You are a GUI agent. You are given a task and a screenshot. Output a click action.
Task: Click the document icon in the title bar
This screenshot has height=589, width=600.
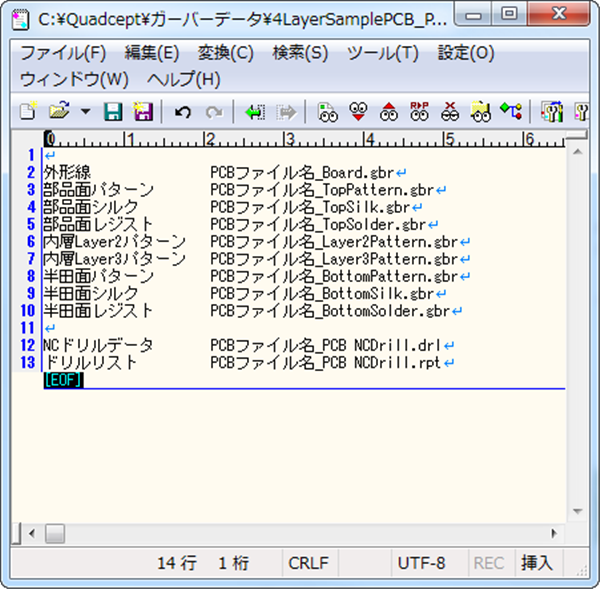click(20, 20)
